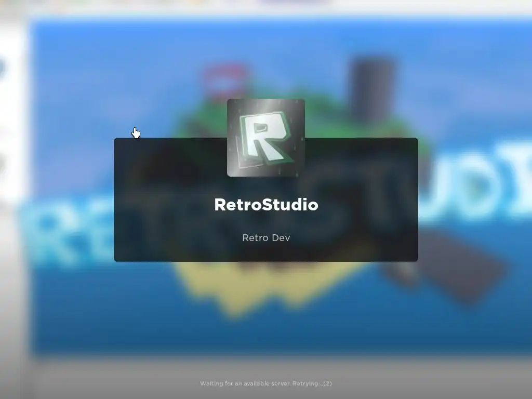Click the Retro Dev creator name
532x399 pixels.
coord(266,238)
